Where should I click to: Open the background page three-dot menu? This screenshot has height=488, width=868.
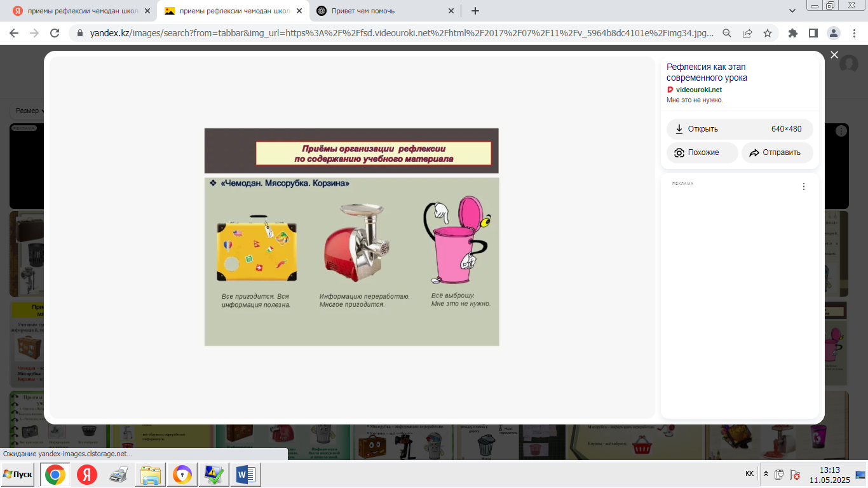[841, 131]
